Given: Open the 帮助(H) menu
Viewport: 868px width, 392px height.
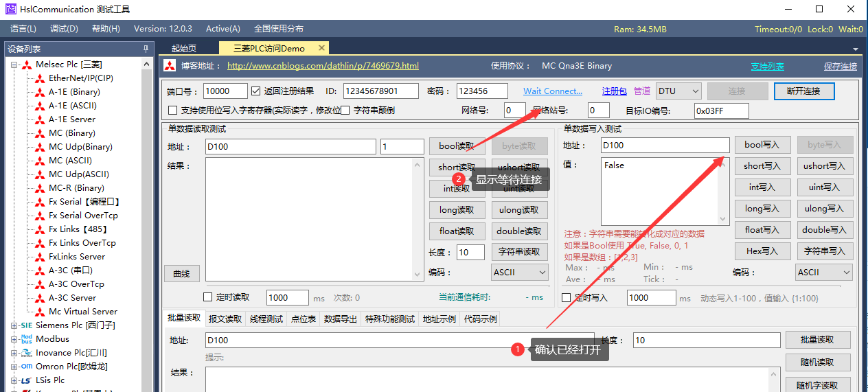Looking at the screenshot, I should (106, 29).
